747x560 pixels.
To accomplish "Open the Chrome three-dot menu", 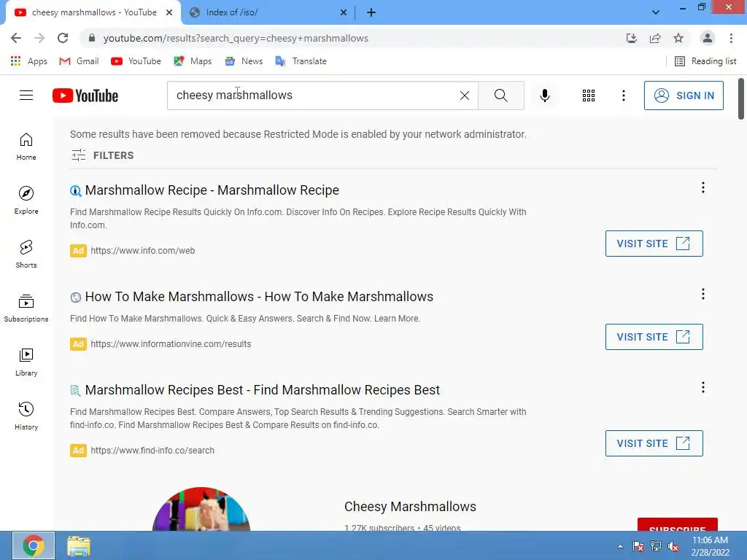I will pyautogui.click(x=731, y=38).
